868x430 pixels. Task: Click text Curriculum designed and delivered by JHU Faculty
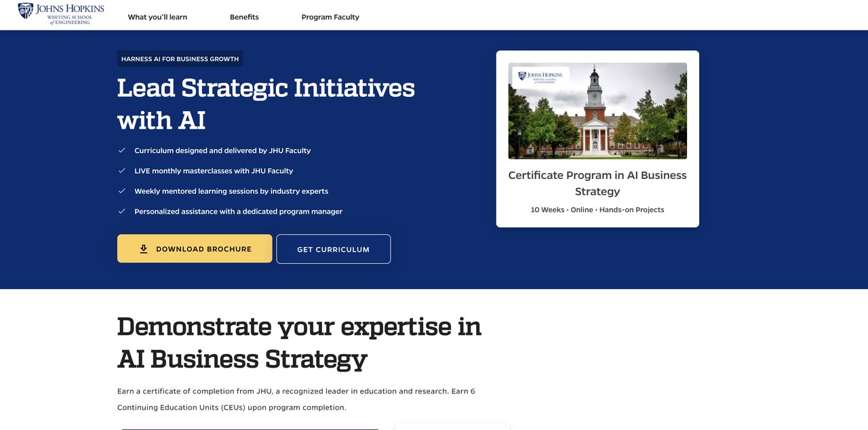(222, 151)
